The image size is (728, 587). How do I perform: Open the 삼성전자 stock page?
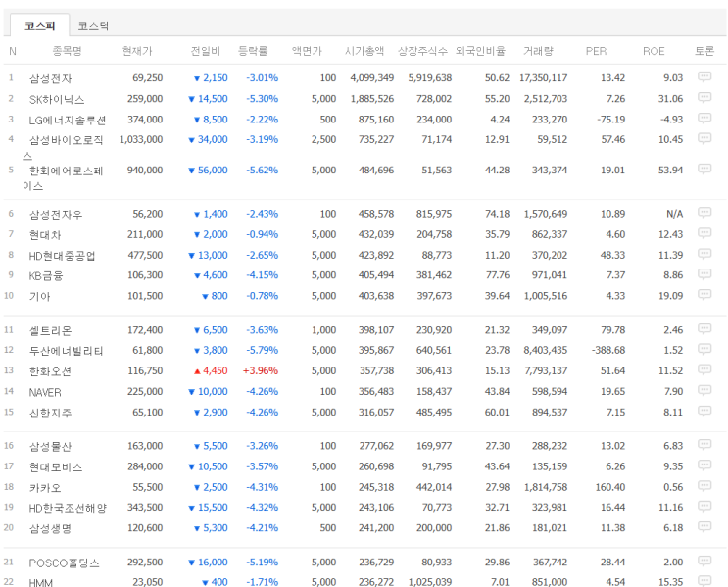coord(50,78)
